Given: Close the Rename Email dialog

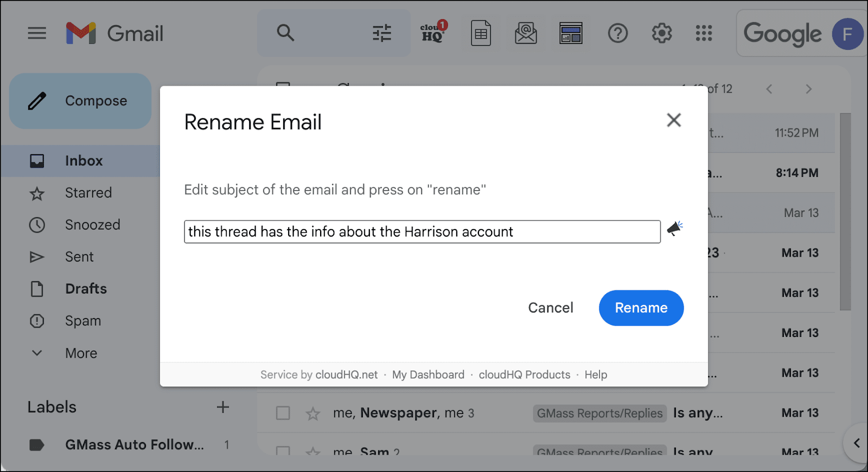Looking at the screenshot, I should [x=674, y=120].
